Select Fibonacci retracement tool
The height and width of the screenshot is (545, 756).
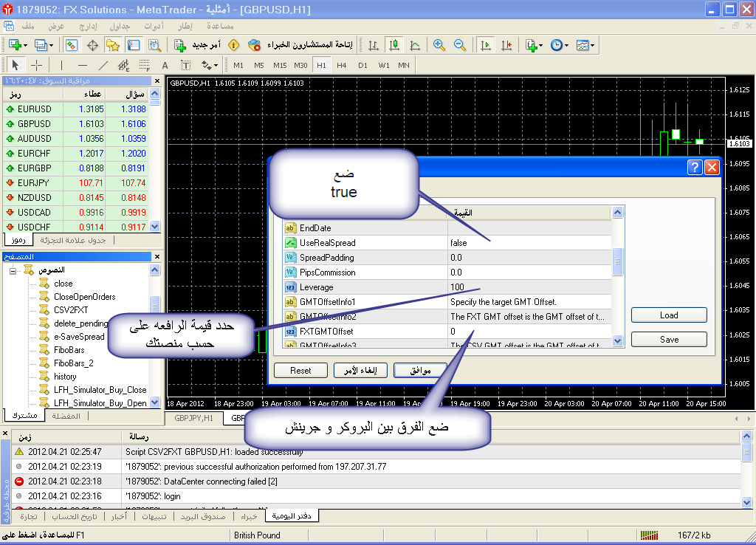click(x=144, y=65)
